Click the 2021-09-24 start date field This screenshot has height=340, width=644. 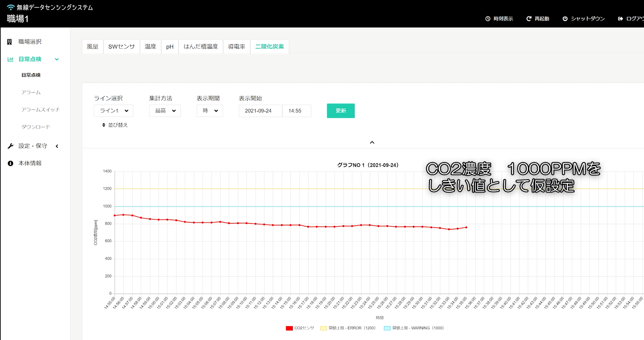coord(261,110)
